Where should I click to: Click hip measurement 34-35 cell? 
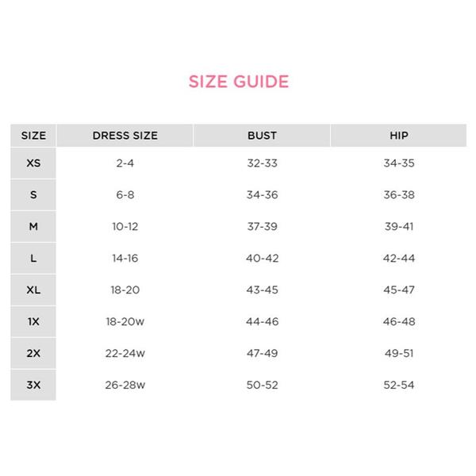coord(399,163)
